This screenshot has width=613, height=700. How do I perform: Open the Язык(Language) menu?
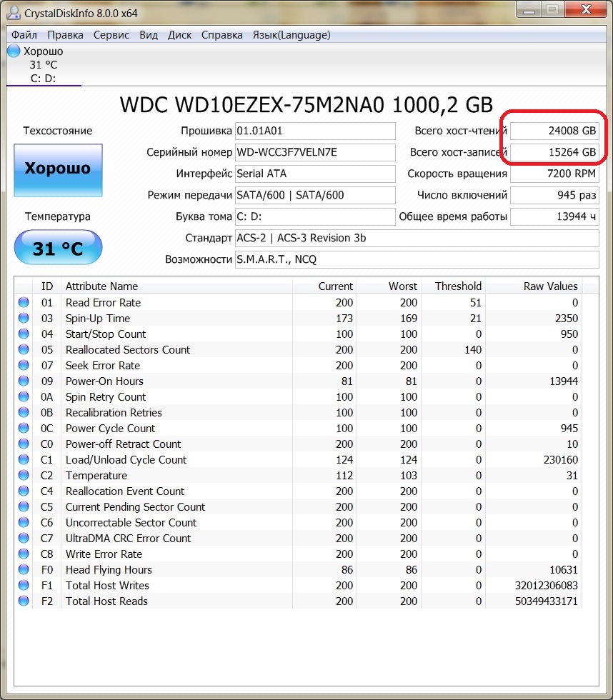pyautogui.click(x=291, y=35)
